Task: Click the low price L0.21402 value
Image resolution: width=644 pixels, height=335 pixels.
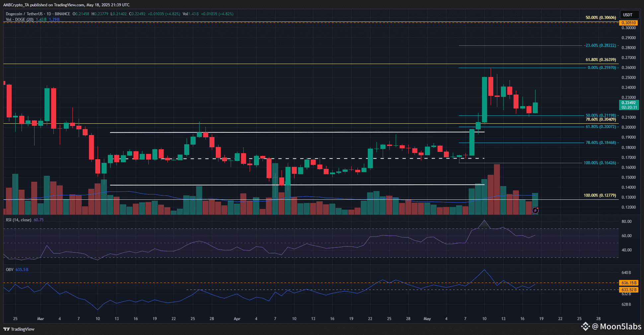Action: tap(119, 14)
